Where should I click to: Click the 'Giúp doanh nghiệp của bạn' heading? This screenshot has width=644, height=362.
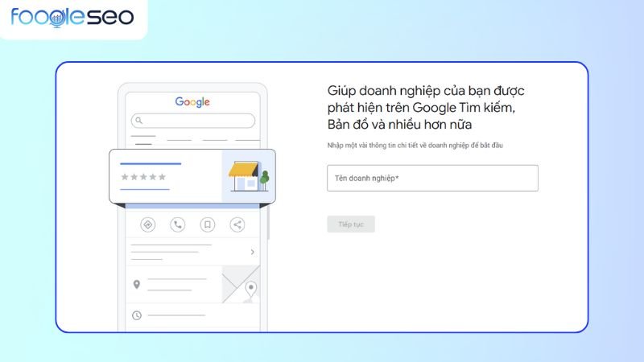419,108
